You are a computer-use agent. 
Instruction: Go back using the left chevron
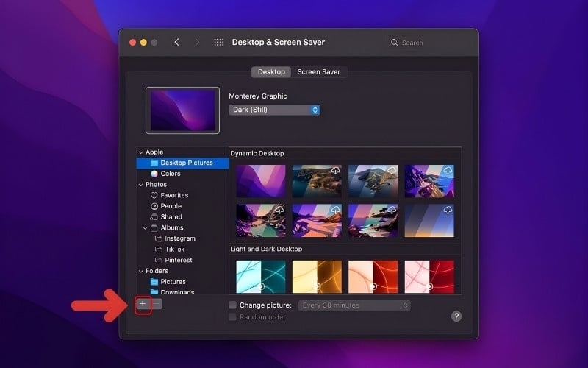176,43
